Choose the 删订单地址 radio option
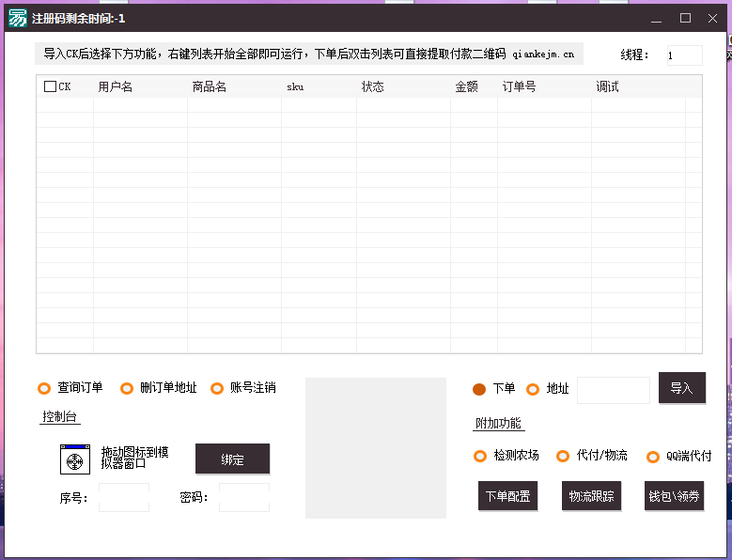The height and width of the screenshot is (560, 732). 127,388
